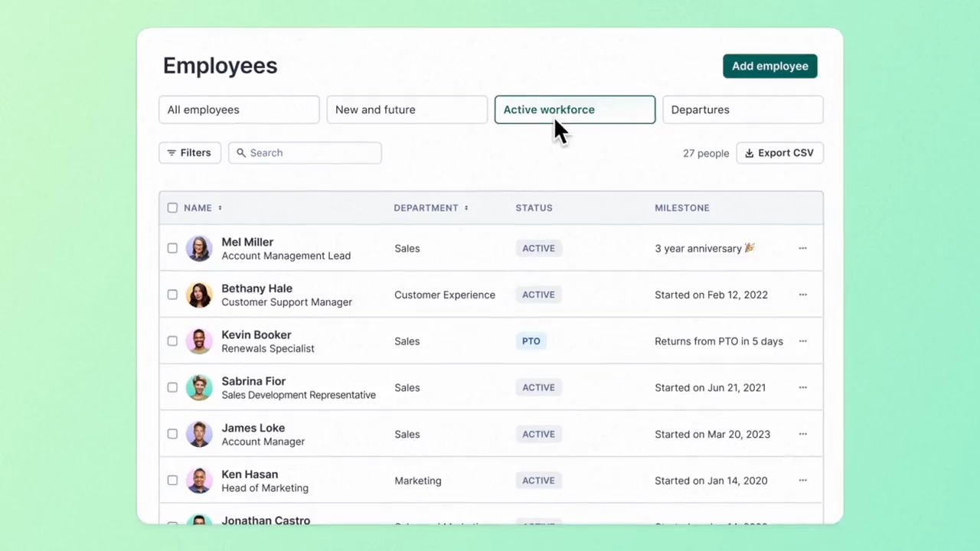Screen dimensions: 980x551
Task: Open Ken Hasan's row actions menu
Action: tap(802, 481)
